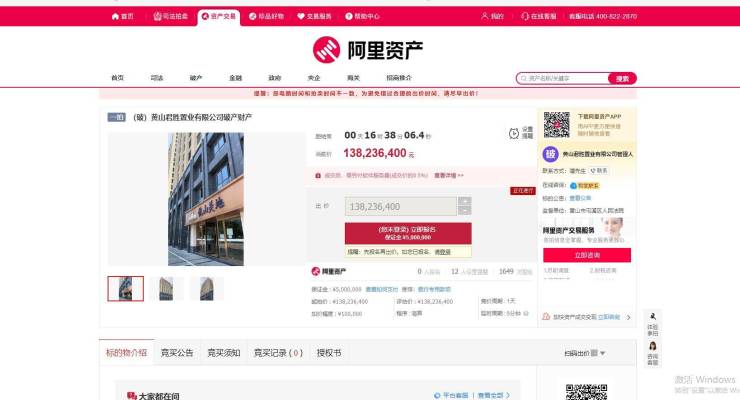This screenshot has width=740, height=400.
Task: Click the help icon beside 延时周期
Action: pos(526,313)
